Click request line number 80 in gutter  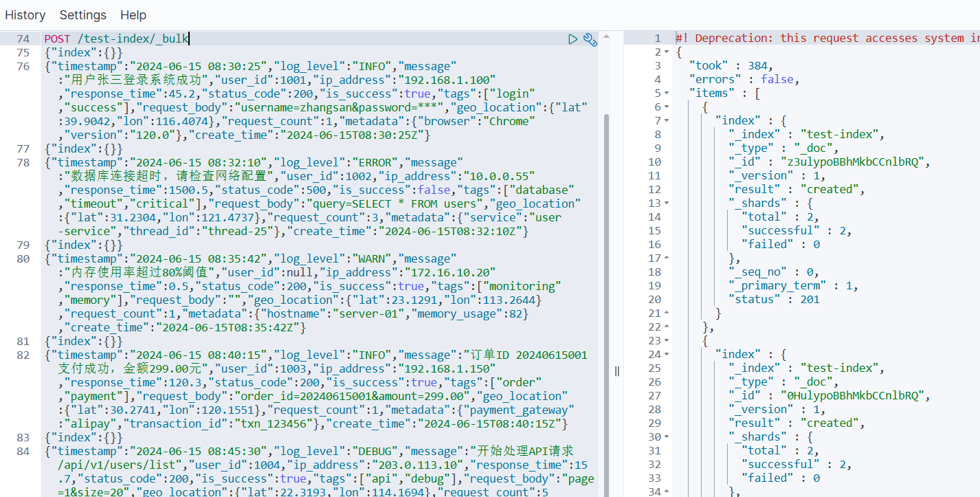(x=23, y=258)
